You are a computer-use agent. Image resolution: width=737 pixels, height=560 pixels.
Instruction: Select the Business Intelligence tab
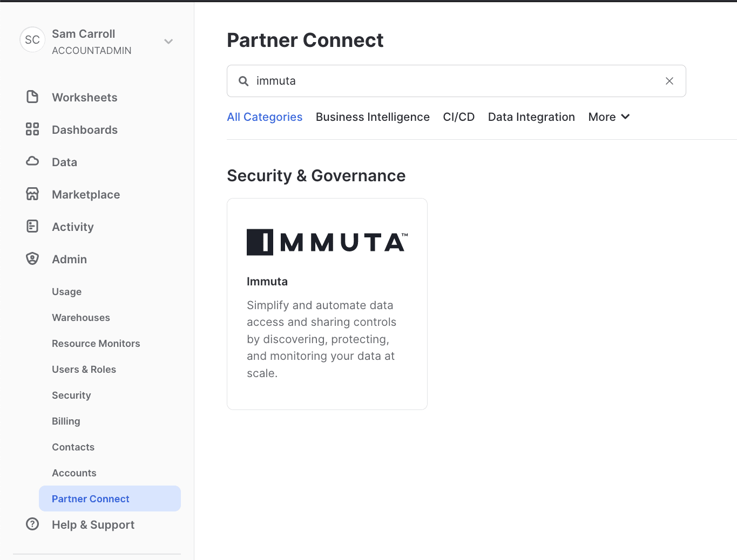coord(373,117)
